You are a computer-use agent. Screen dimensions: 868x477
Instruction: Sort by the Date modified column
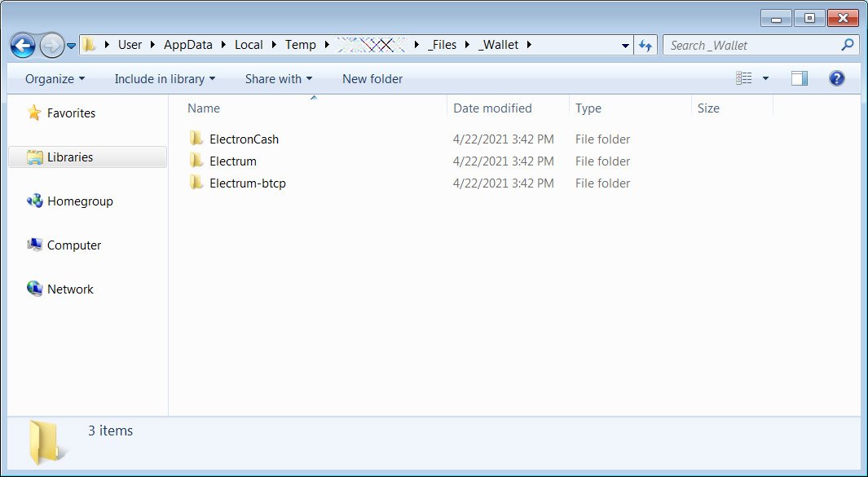(492, 108)
